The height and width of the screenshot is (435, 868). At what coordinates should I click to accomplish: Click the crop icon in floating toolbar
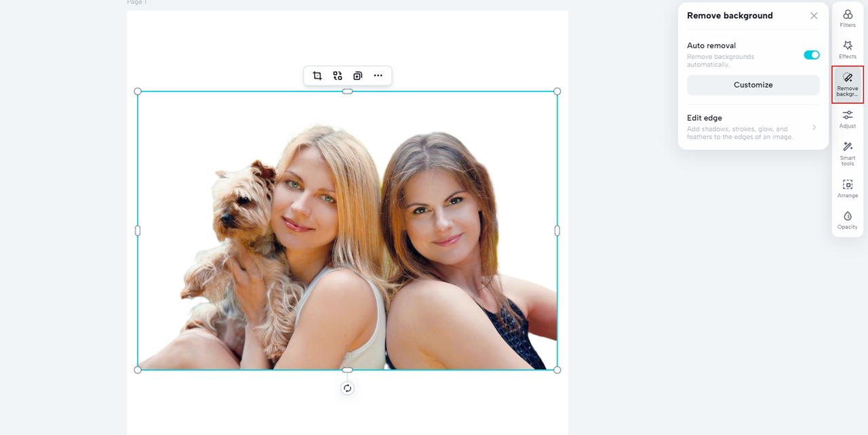pos(317,76)
